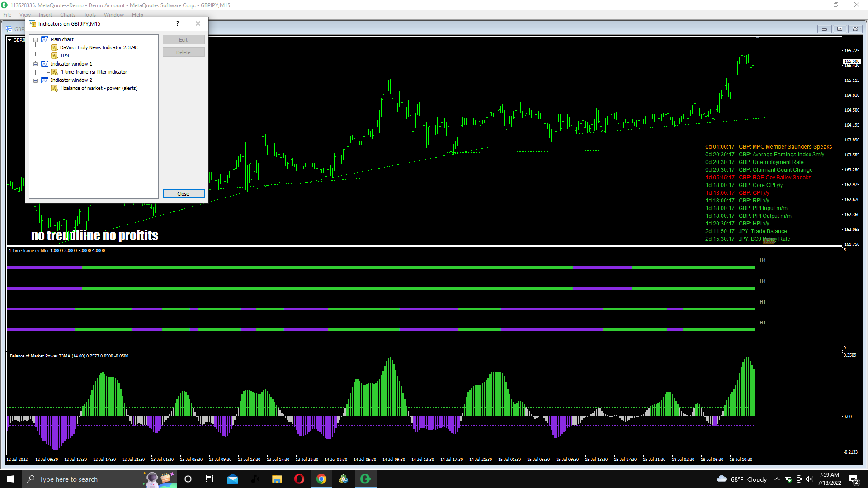The height and width of the screenshot is (488, 868).
Task: Open the GBPJPY chart symbol dropdown arrow
Action: [x=10, y=40]
